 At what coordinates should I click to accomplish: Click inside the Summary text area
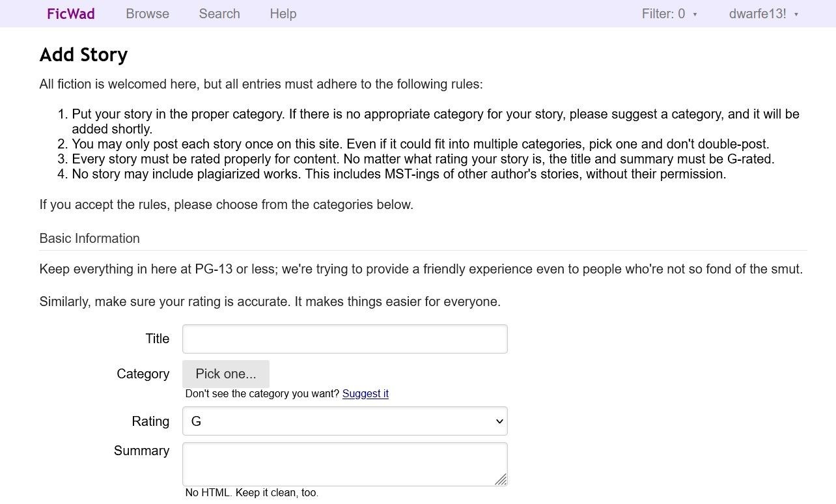[345, 464]
